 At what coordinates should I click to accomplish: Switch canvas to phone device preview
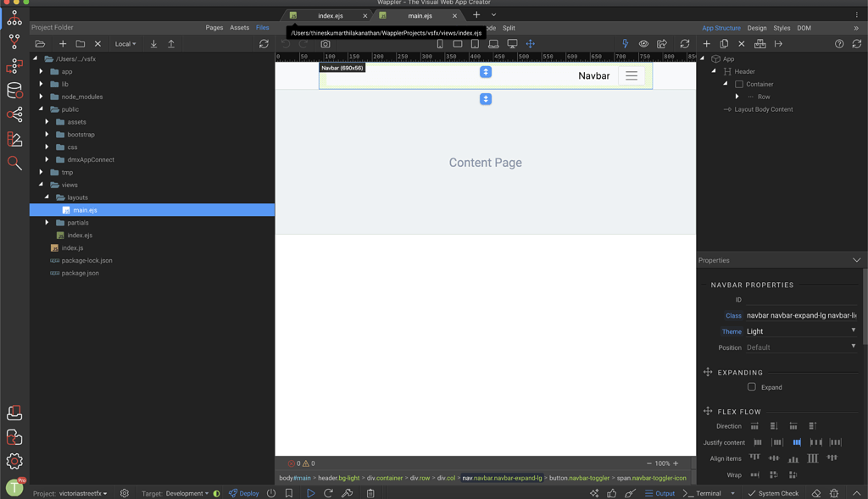click(440, 43)
